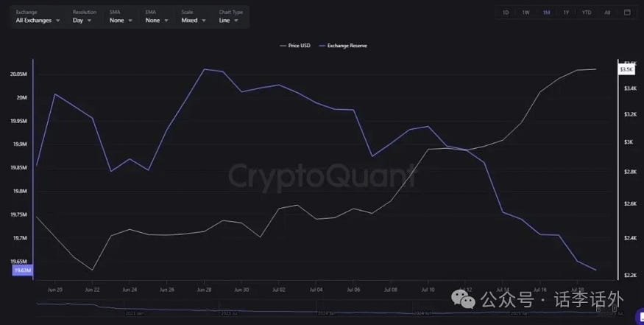644x325 pixels.
Task: Expand the Resolution dropdown set to Day
Action: (x=84, y=17)
